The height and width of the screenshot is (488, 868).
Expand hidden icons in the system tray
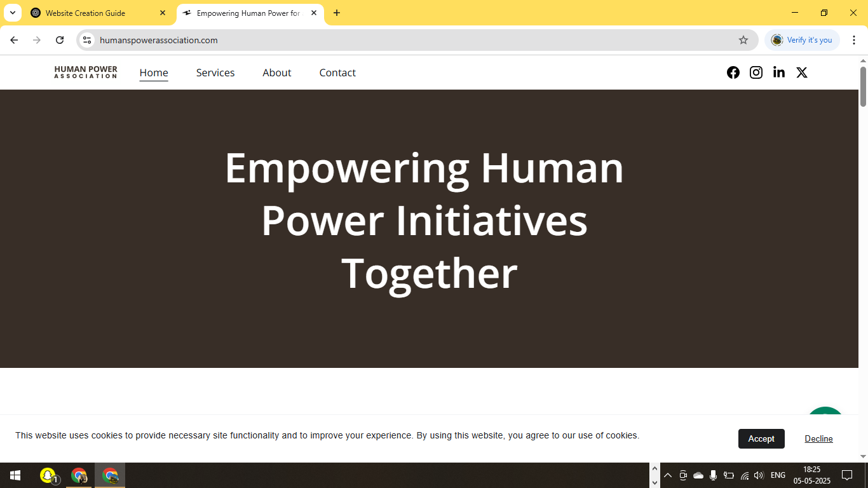pos(667,475)
